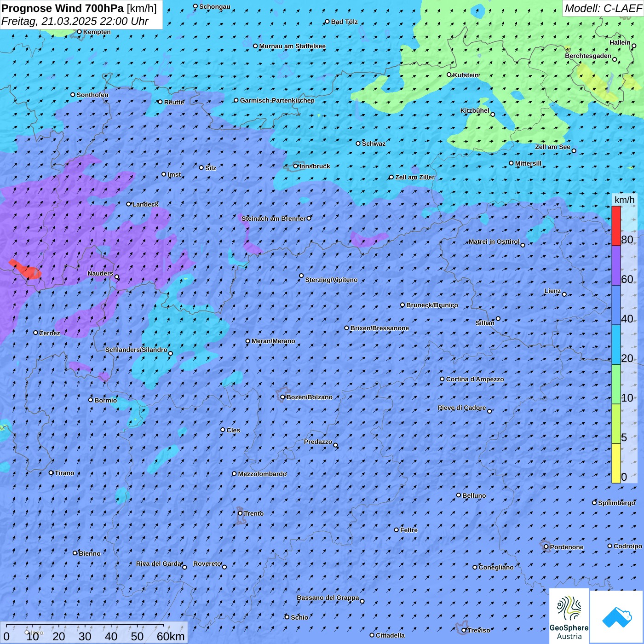This screenshot has height=644, width=644.
Task: Click the Schio city marker
Action: tap(287, 617)
